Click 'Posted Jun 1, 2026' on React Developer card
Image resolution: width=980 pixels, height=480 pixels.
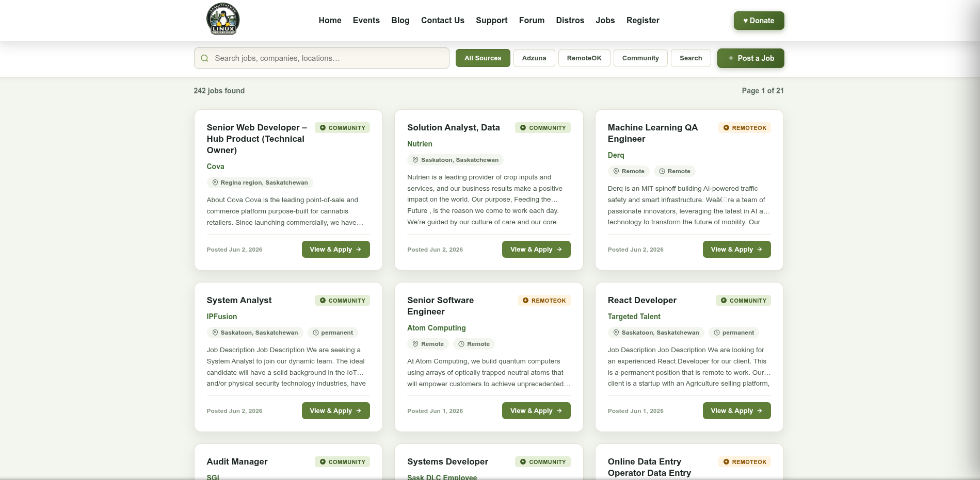point(636,411)
